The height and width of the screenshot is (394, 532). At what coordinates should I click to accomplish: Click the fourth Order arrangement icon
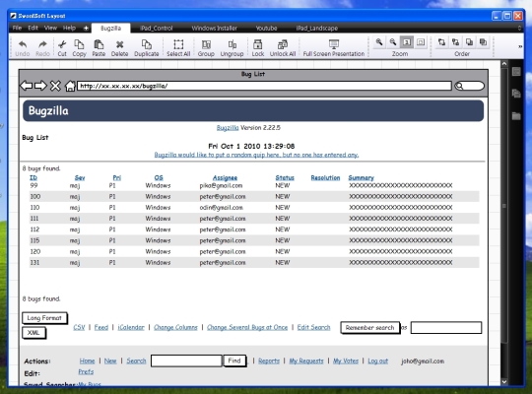(x=483, y=42)
